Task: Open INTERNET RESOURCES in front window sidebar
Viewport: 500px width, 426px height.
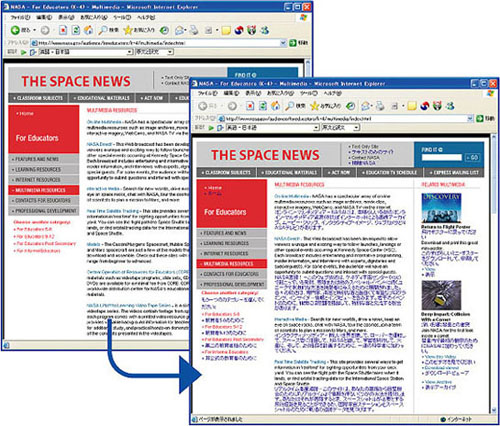Action: point(232,253)
